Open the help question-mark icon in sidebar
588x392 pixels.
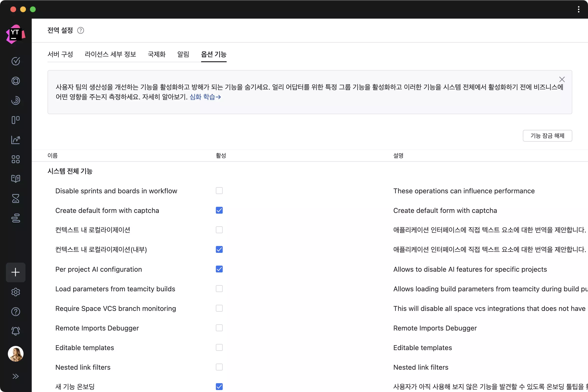click(15, 311)
